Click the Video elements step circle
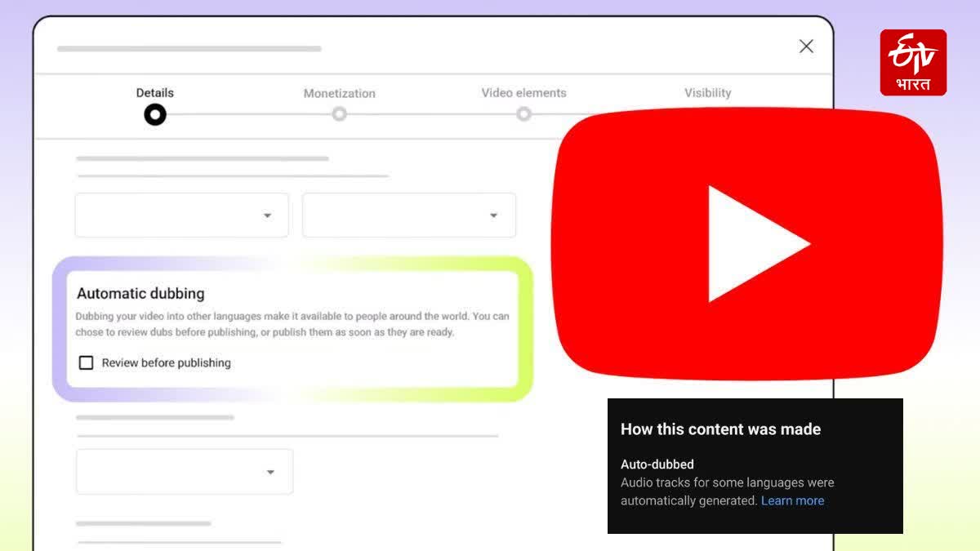980x551 pixels. tap(523, 114)
